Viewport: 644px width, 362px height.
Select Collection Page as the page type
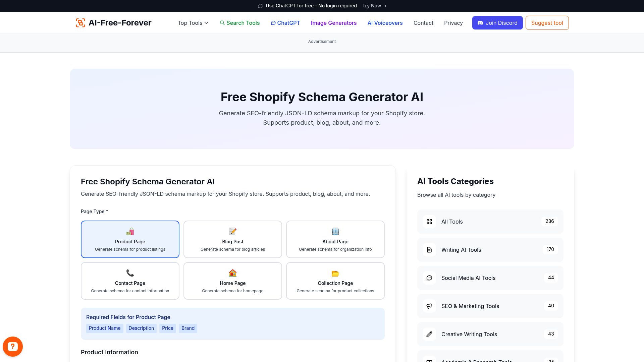[335, 281]
